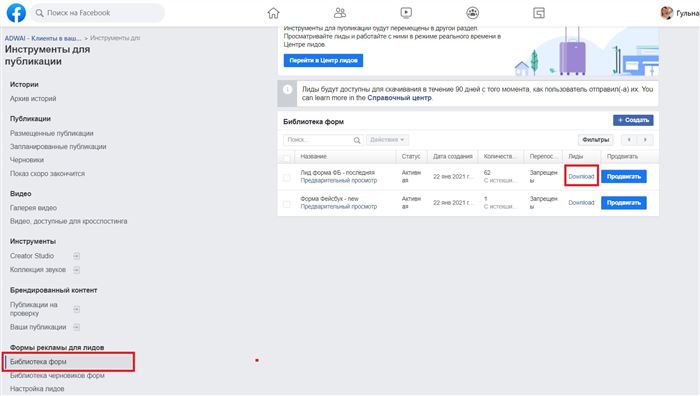Open the Действия dropdown
This screenshot has width=700, height=396.
(x=388, y=140)
